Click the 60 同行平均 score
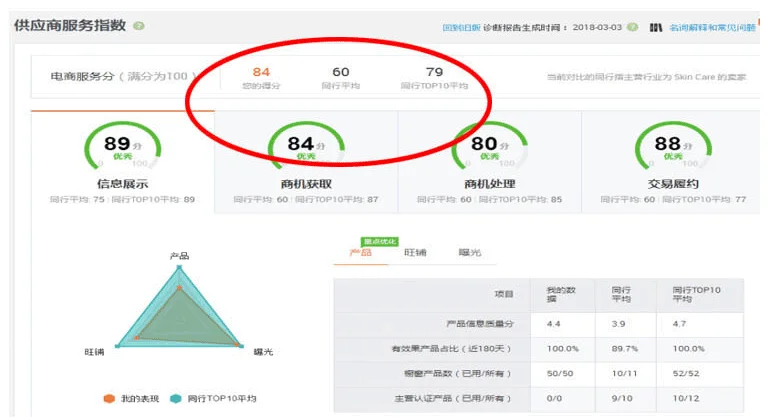Screen dimensions: 770x417 [341, 72]
